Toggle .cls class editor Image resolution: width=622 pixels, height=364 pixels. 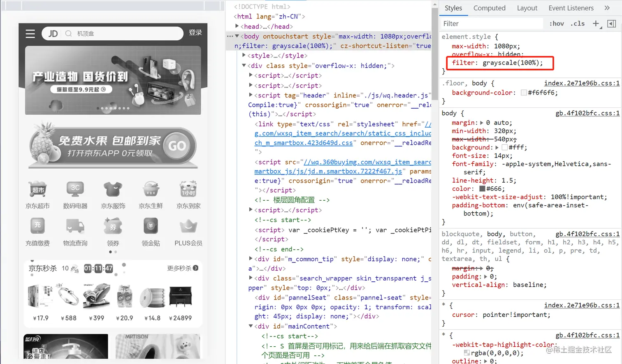point(578,23)
